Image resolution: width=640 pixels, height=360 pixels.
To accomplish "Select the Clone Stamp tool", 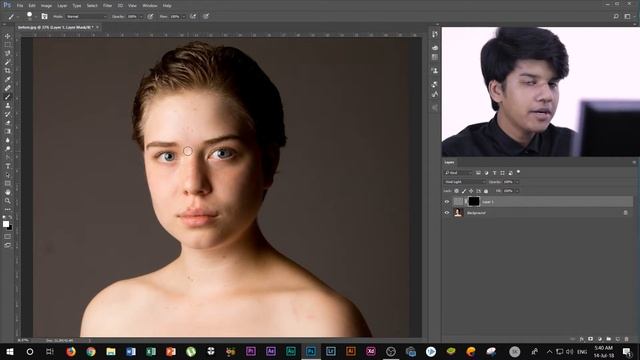I will coord(7,105).
